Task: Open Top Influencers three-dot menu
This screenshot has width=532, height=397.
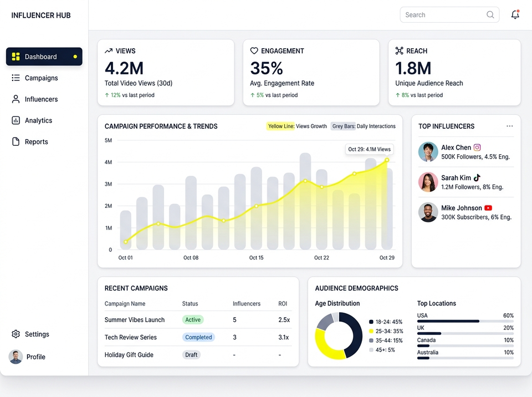Action: point(510,126)
